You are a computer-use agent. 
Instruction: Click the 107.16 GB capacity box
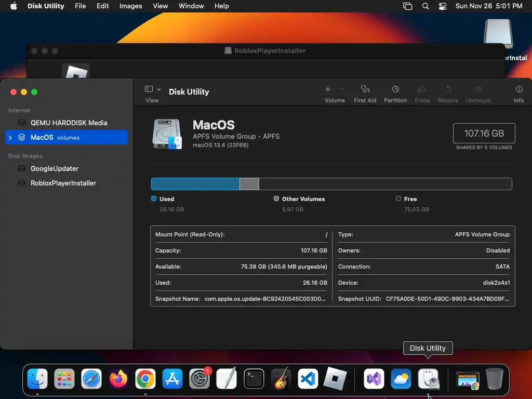coord(484,134)
